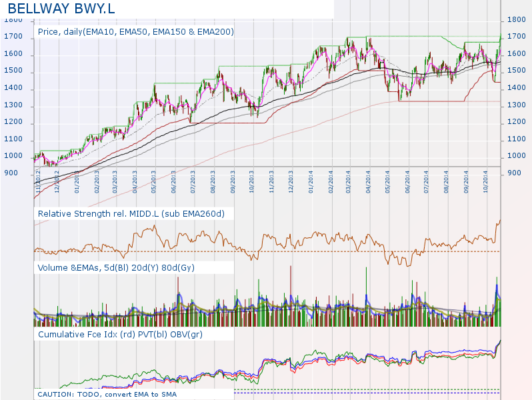This screenshot has width=532, height=400.
Task: Click the Cumulative Fce Idx PVT OBV label
Action: pos(120,335)
